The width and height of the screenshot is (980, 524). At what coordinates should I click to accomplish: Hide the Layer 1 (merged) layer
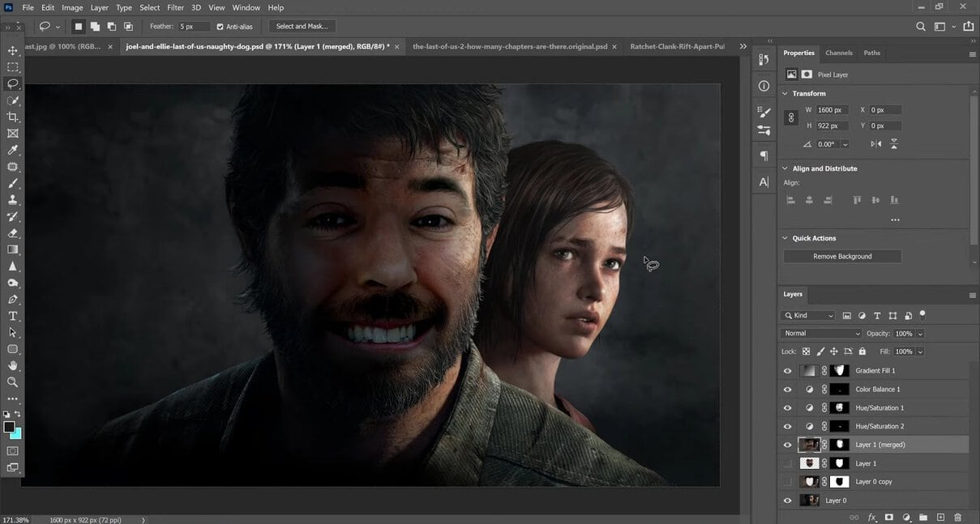[x=787, y=445]
